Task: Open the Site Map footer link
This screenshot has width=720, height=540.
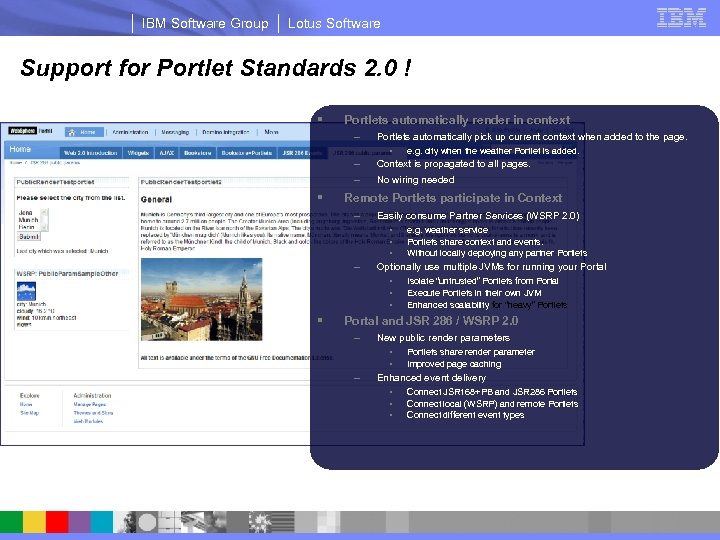Action: (x=29, y=413)
